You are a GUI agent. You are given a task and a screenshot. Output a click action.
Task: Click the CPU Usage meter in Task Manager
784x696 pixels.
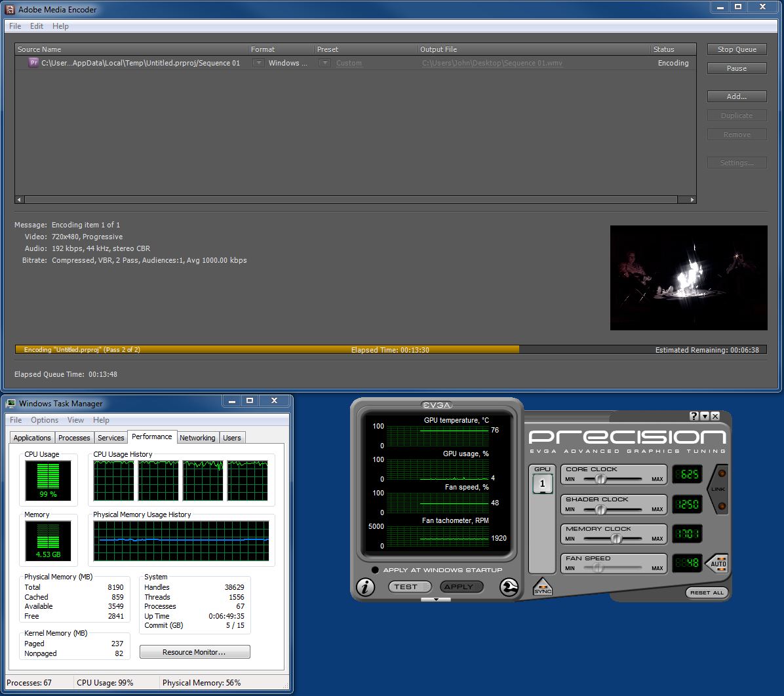(x=48, y=480)
